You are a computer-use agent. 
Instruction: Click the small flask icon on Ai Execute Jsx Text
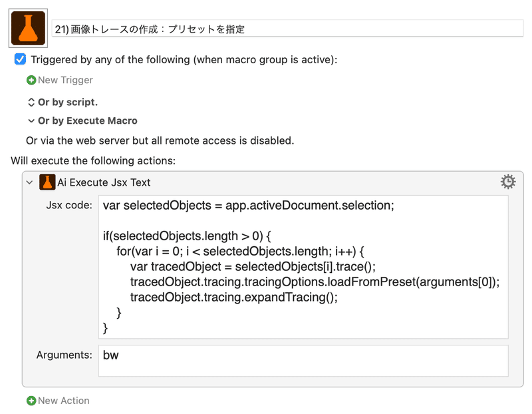47,182
